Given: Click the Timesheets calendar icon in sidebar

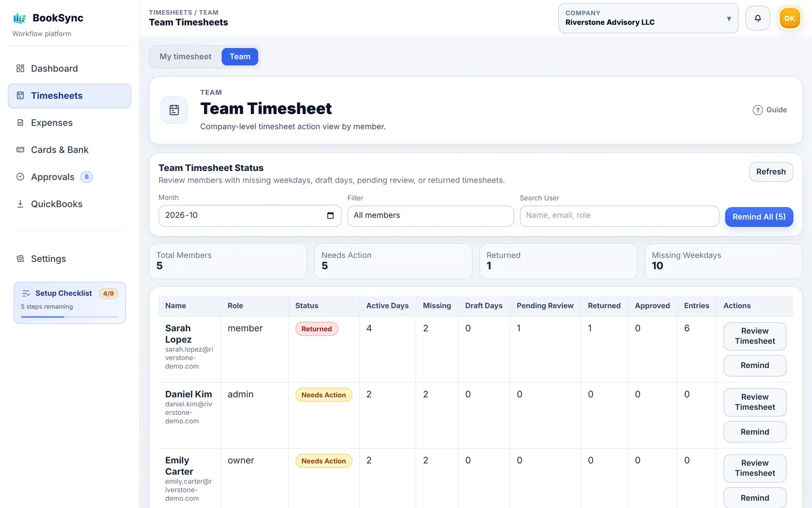Looking at the screenshot, I should coord(20,95).
